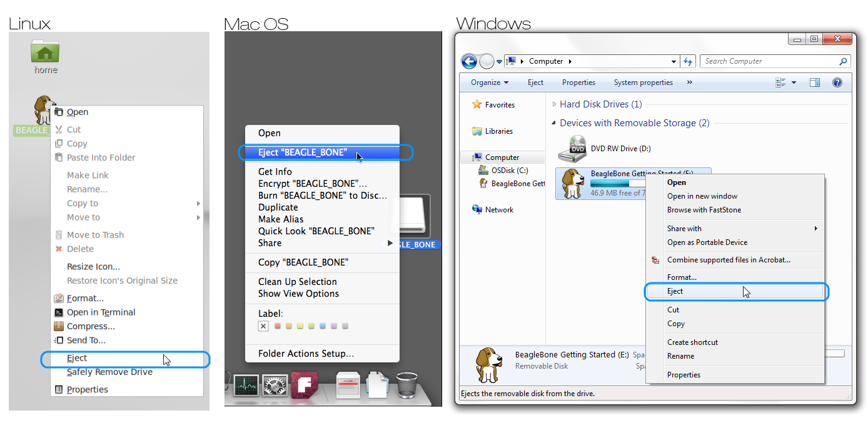Choose Safely Remove Drive in the context menu
The image size is (868, 423).
click(x=109, y=372)
